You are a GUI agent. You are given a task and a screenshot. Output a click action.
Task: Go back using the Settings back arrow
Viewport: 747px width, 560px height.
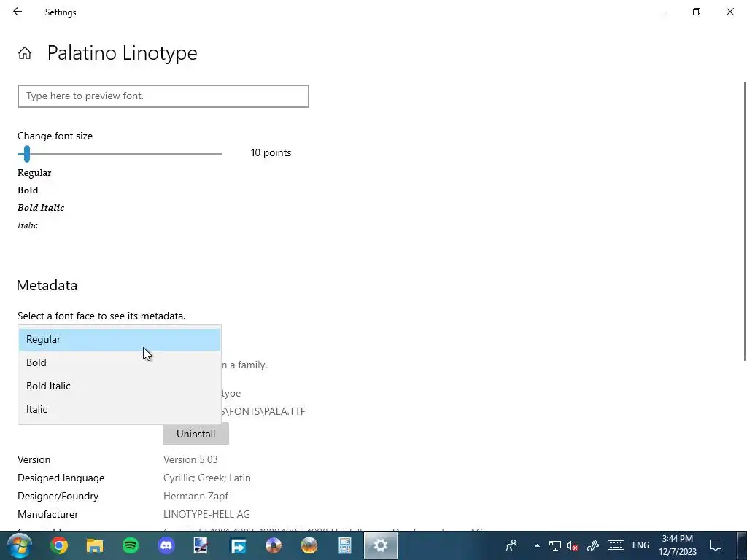click(x=18, y=12)
